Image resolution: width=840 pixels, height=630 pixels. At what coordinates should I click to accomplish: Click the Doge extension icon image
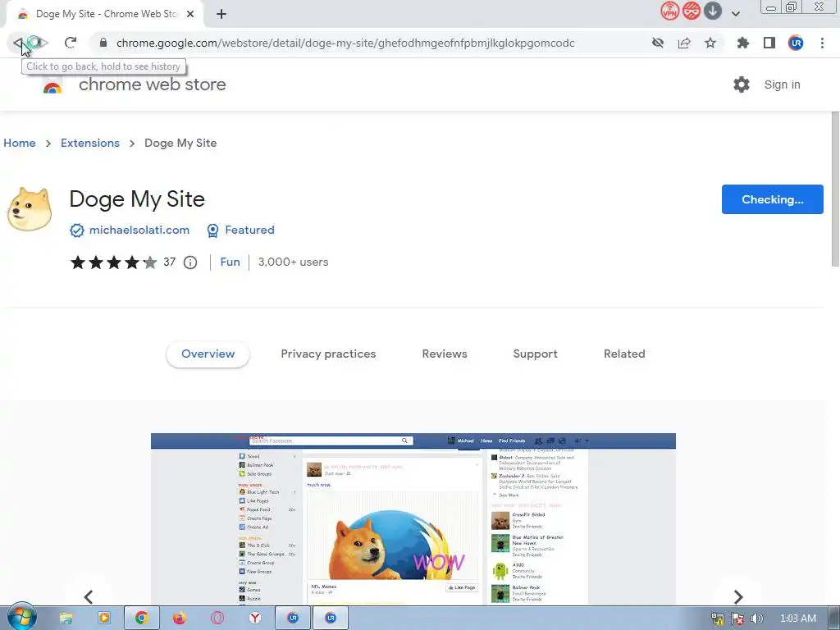[30, 208]
